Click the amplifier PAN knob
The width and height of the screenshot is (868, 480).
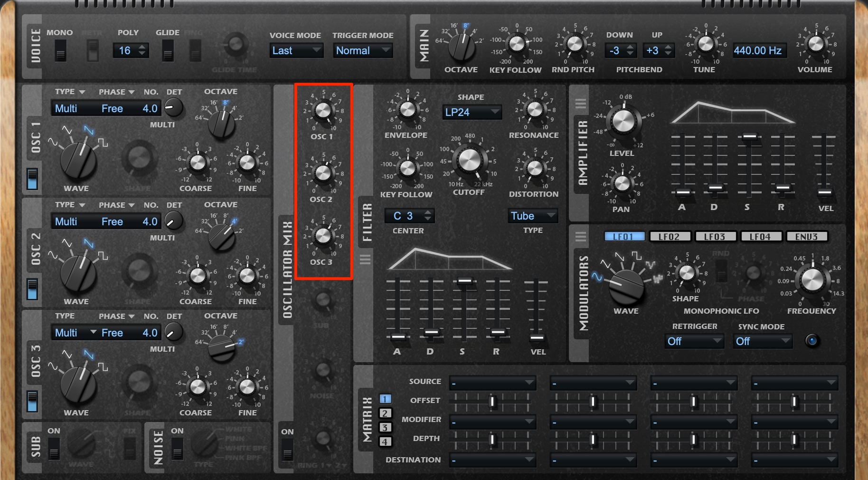622,183
